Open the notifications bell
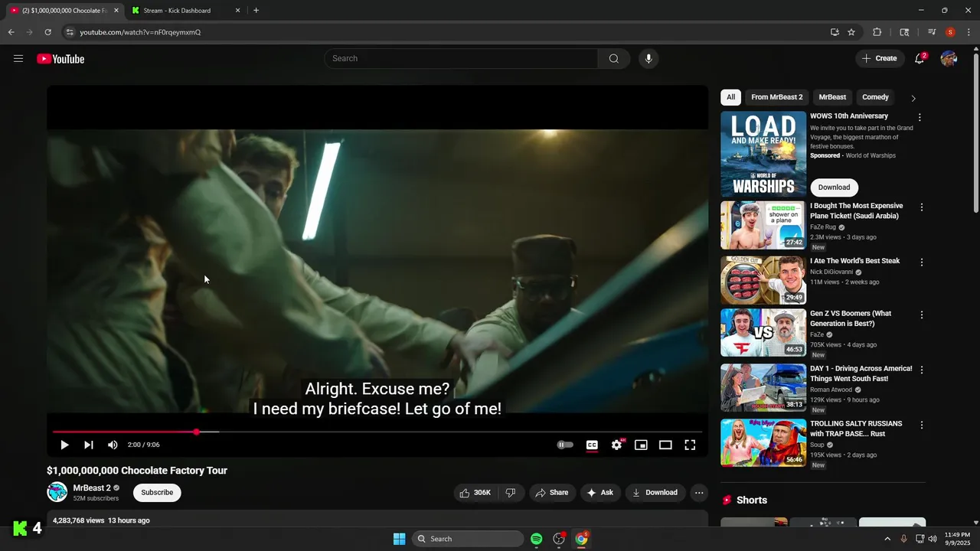The height and width of the screenshot is (551, 980). coord(920,59)
